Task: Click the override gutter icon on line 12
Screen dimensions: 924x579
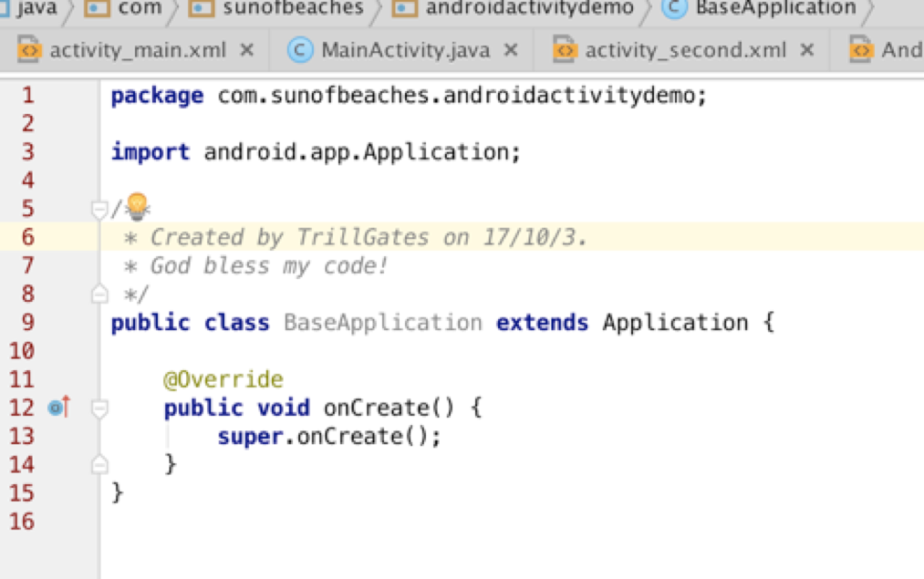Action: tap(58, 407)
